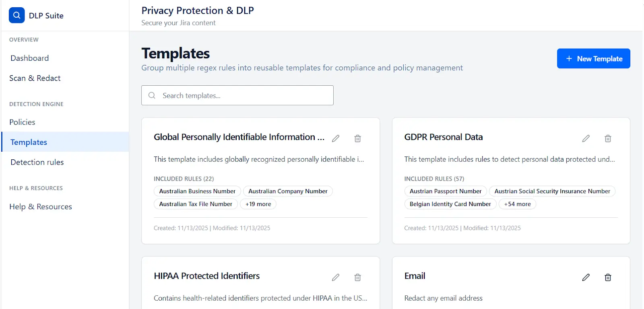Click the HELP & RESOURCES section label
This screenshot has height=309, width=644.
(36, 188)
